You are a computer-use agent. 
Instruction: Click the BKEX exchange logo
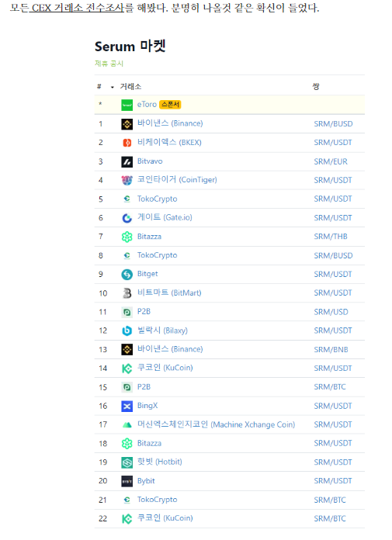[x=127, y=143]
